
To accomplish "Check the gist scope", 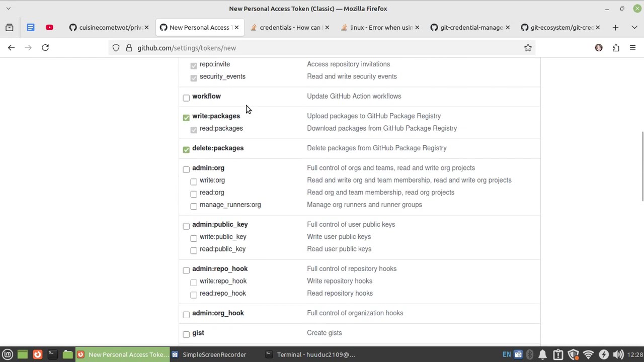I will point(186,334).
